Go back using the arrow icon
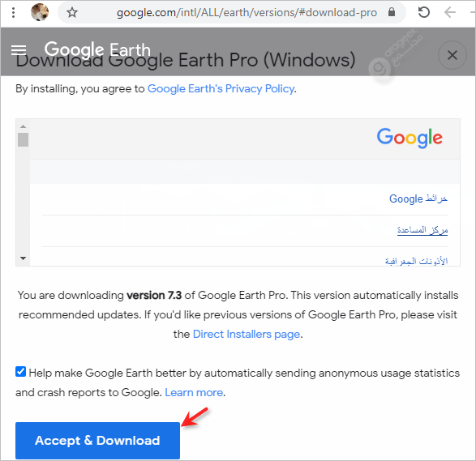Viewport: 476px width, 461px height. (450, 12)
